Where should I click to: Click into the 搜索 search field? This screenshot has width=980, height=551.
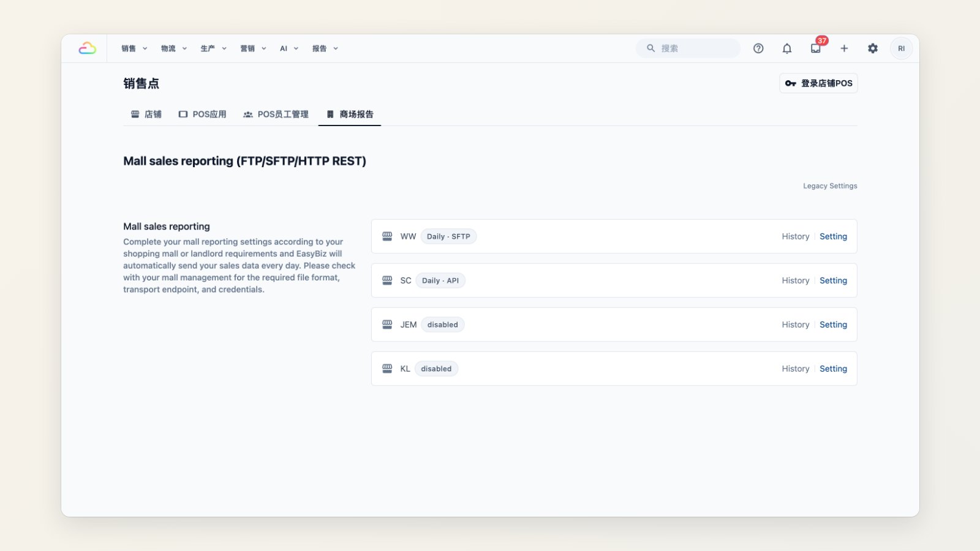coord(688,48)
